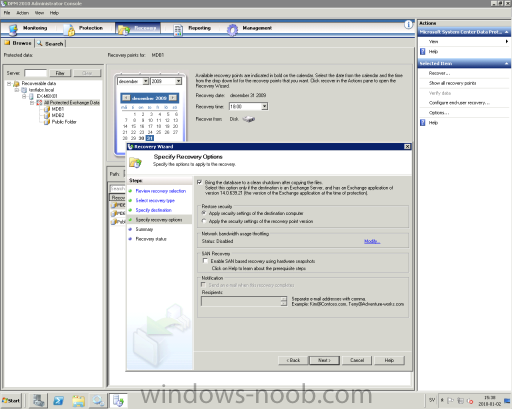Close the Recovery Wizard dialog
This screenshot has height=409, width=512.
click(x=407, y=147)
